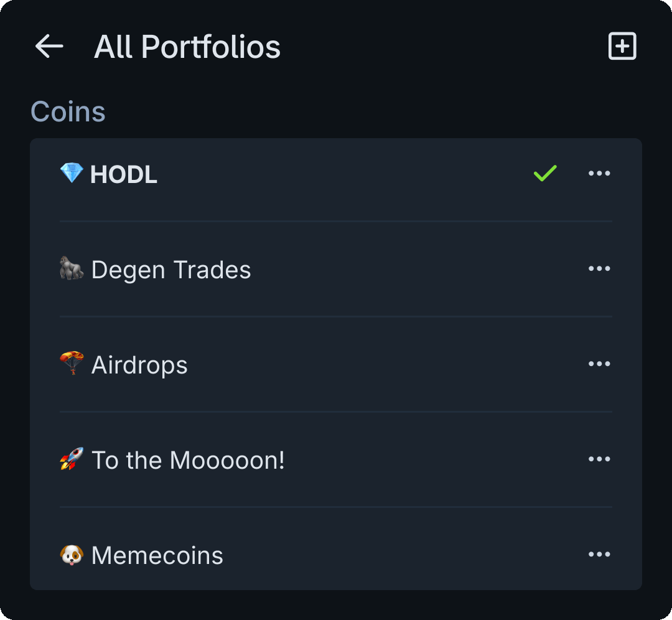The image size is (672, 620).
Task: Open the Memecoins options menu
Action: (x=599, y=554)
